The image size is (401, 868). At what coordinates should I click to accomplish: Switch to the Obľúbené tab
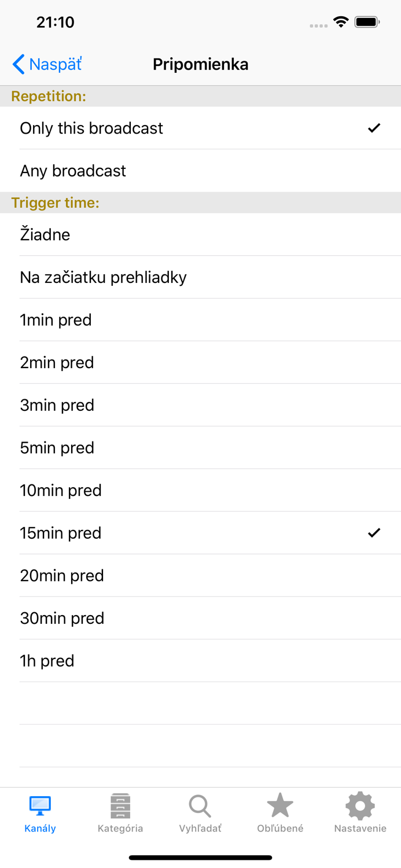(x=279, y=813)
